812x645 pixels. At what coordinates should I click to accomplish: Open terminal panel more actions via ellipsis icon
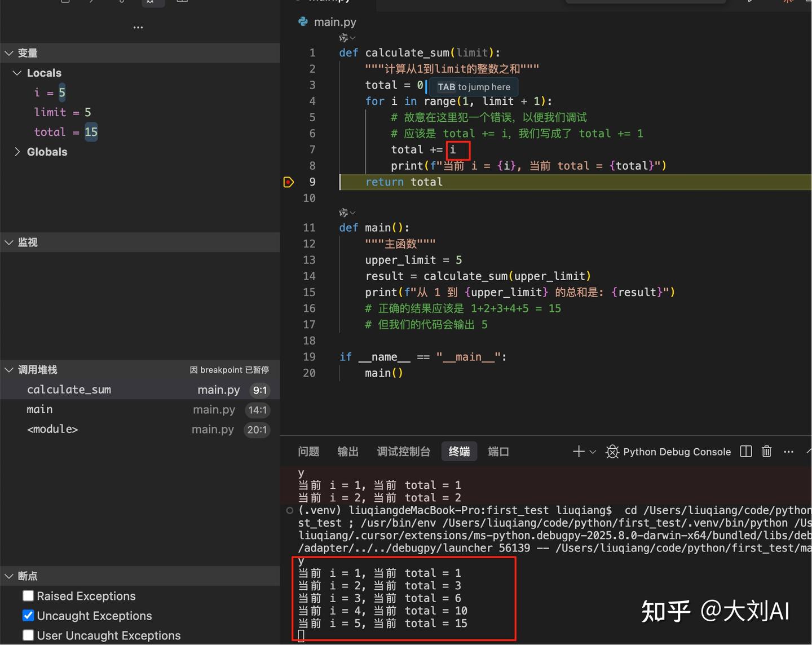(788, 451)
